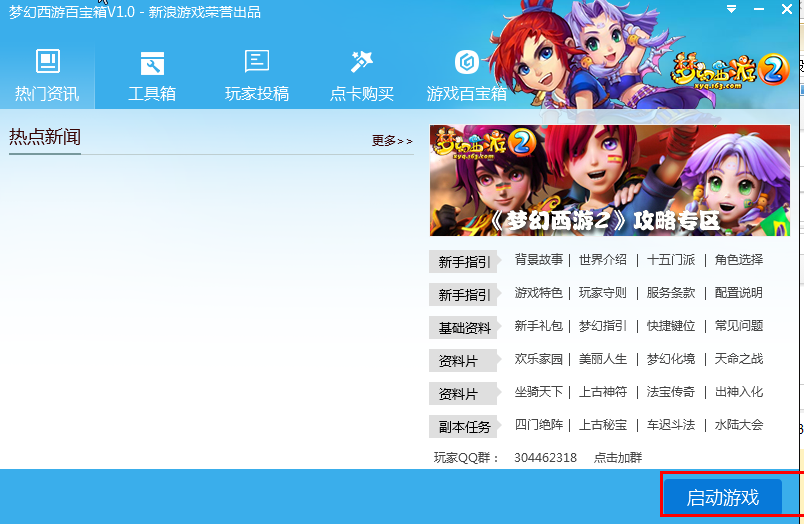Open the 梦幻指引 link
804x524 pixels.
coord(602,326)
